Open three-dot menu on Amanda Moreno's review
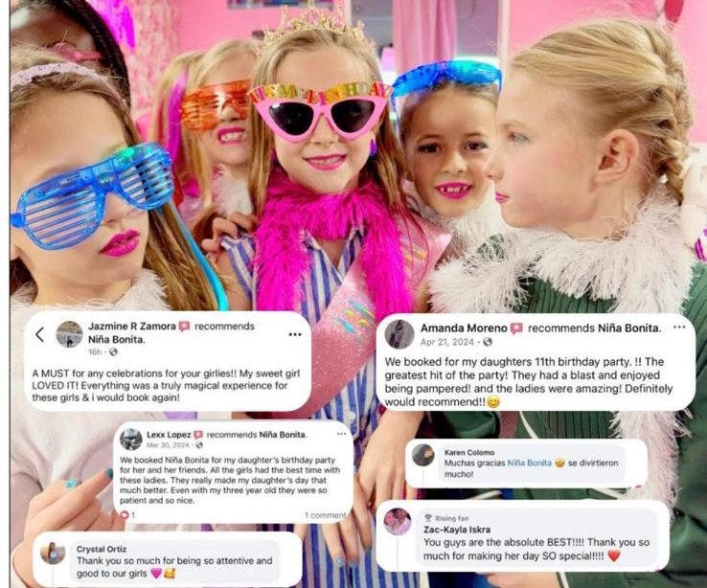 [679, 328]
